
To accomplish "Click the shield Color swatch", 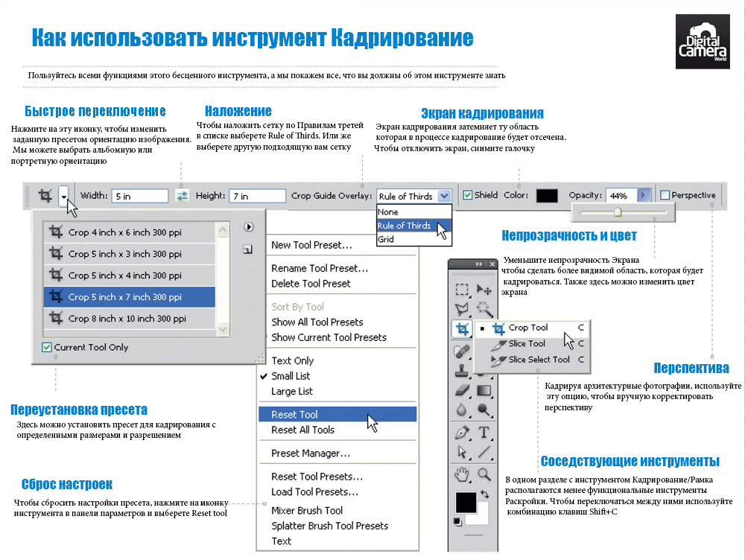I will 547,196.
